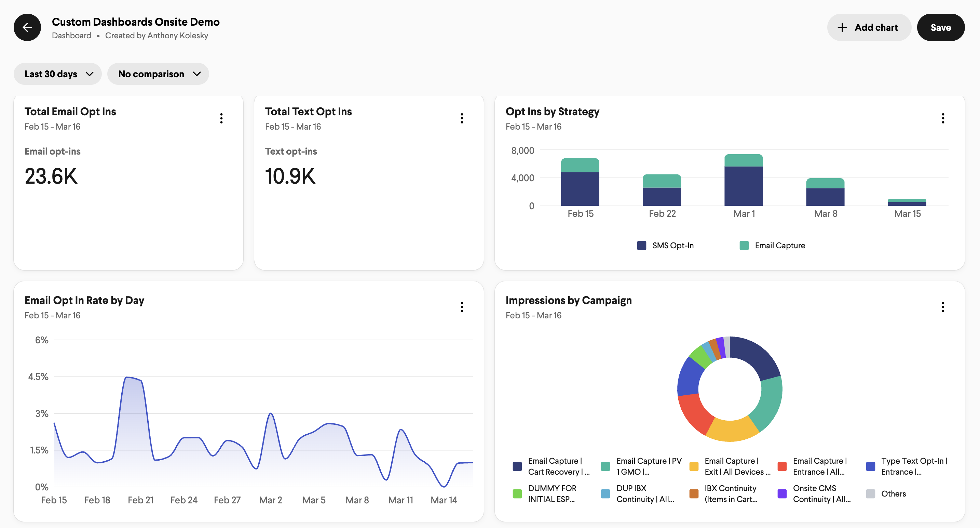Viewport: 980px width, 528px height.
Task: Click the Mar 2 axis label
Action: 271,500
